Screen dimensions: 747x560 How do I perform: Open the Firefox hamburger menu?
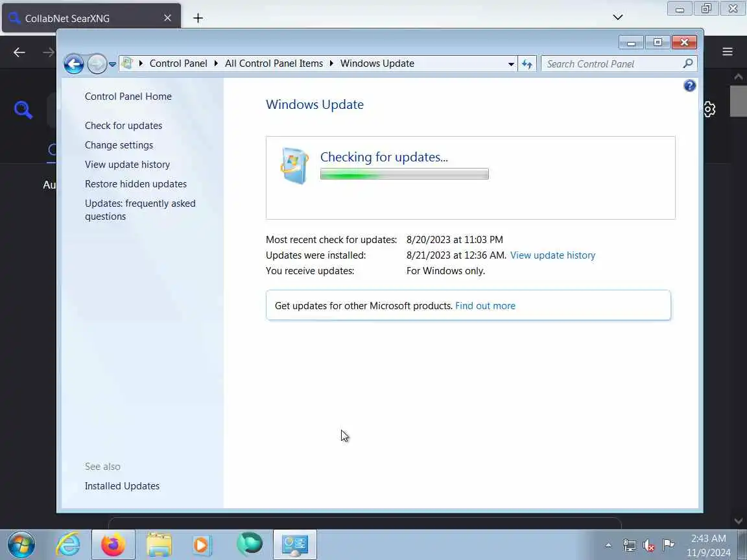(727, 51)
